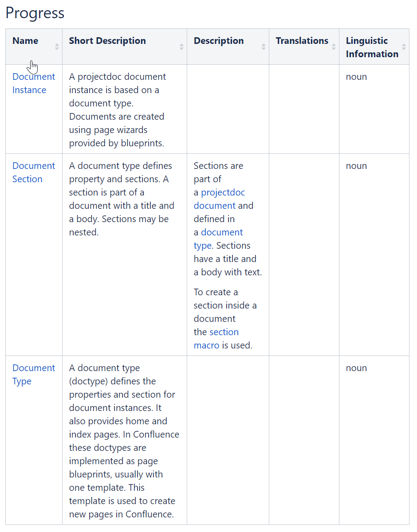Sort by Description column header
The height and width of the screenshot is (532, 417).
tap(219, 41)
